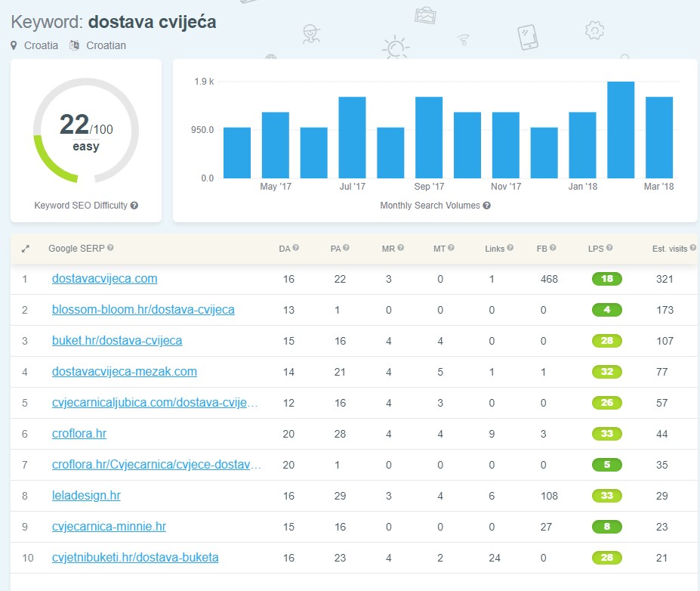Visit leladesign.hr result

pyautogui.click(x=86, y=496)
